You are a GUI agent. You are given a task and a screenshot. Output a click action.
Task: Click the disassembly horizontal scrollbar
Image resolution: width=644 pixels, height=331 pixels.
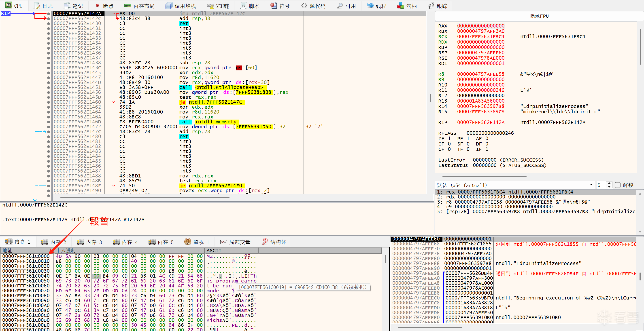coord(145,198)
